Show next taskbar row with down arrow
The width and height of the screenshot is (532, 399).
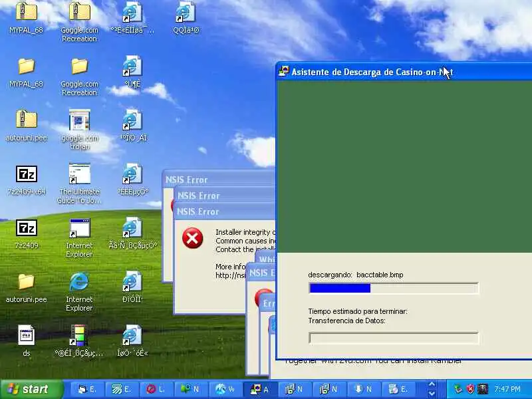[432, 394]
